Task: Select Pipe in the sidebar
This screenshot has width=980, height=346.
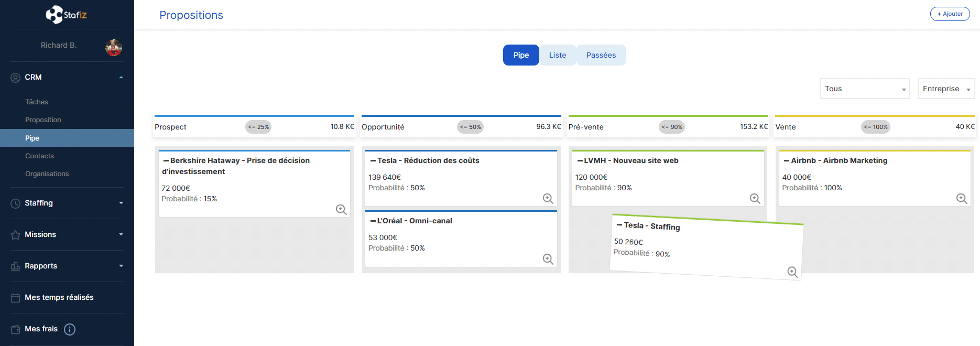Action: coord(67,138)
